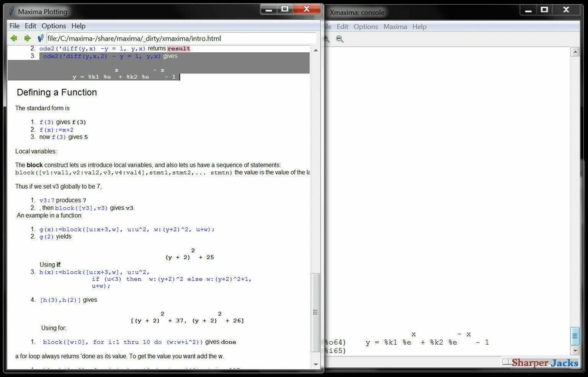Run the v3:7 example

point(47,200)
